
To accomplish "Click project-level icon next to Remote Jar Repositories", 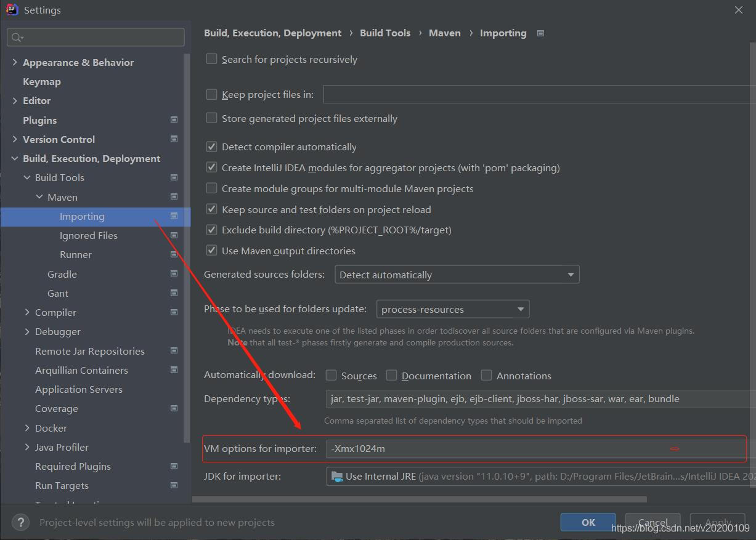I will tap(174, 351).
